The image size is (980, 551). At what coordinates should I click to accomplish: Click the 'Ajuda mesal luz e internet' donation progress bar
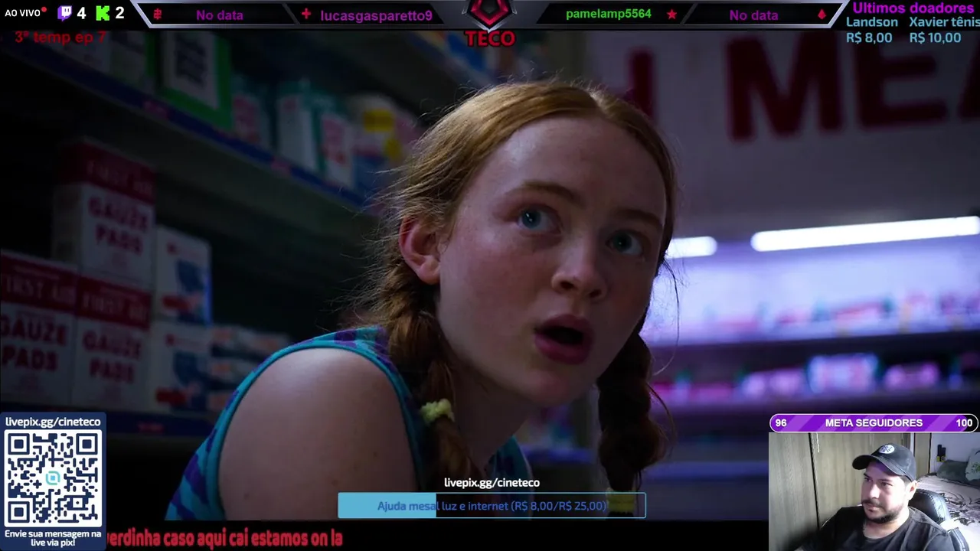point(492,506)
